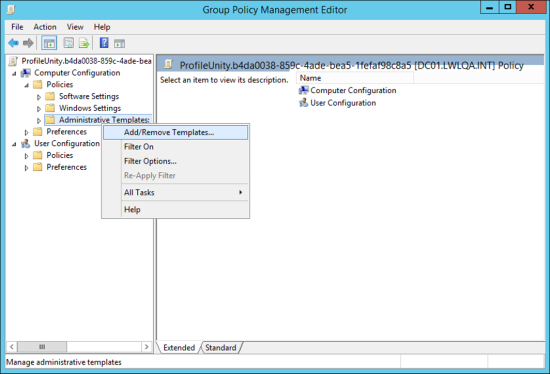
Task: Expand the Software Settings node
Action: [x=39, y=97]
